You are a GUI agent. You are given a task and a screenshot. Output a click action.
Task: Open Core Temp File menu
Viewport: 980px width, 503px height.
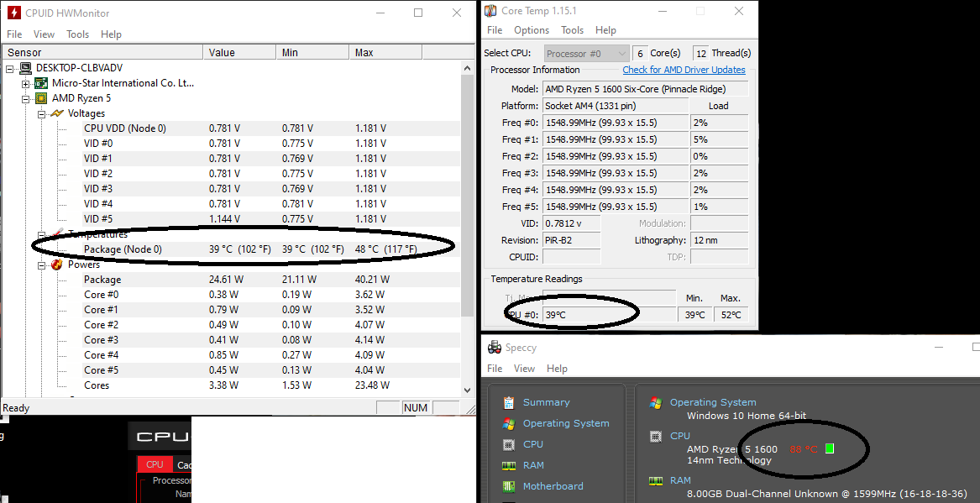495,30
